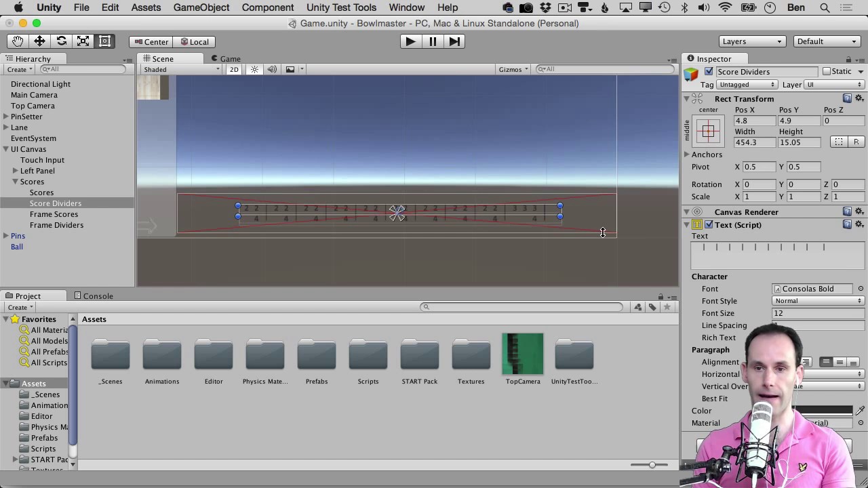Open Rect Transform help icon
868x488 pixels.
847,98
